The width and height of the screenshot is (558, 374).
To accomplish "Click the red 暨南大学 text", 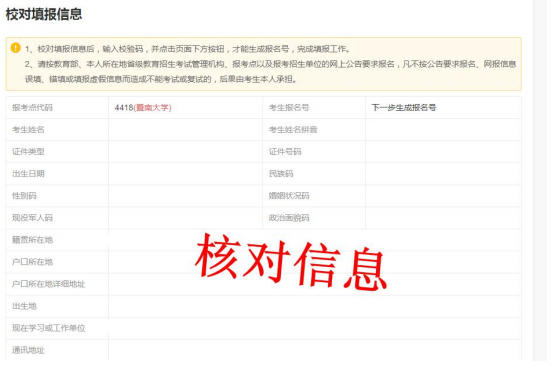I will point(152,107).
